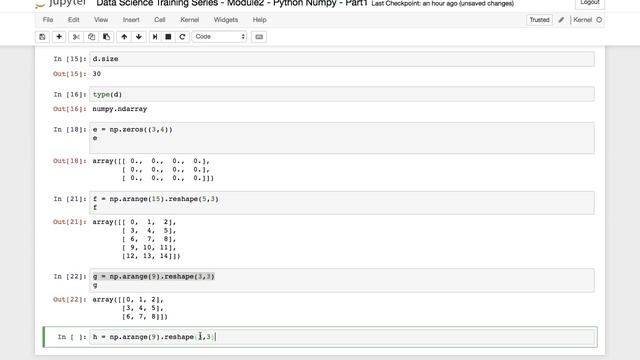Click the Kernel name label at top right
Image resolution: width=640 pixels, height=360 pixels.
(582, 20)
